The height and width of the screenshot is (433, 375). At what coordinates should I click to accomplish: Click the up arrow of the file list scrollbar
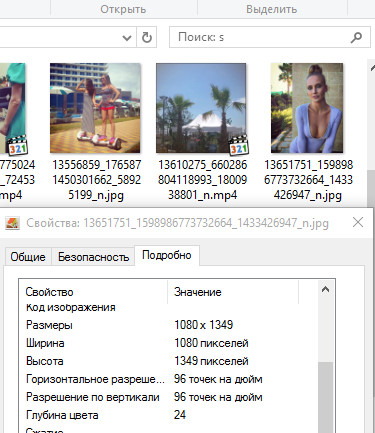pos(371,68)
